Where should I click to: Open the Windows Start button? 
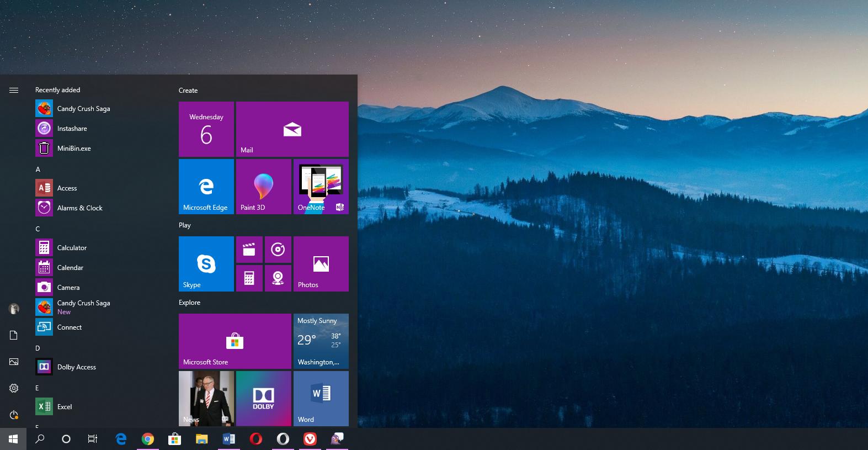(13, 439)
